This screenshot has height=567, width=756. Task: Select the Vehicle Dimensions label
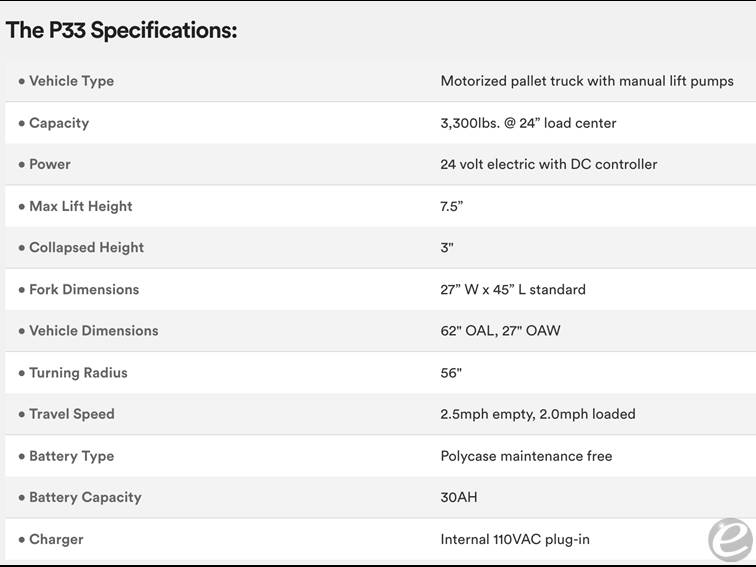click(93, 331)
